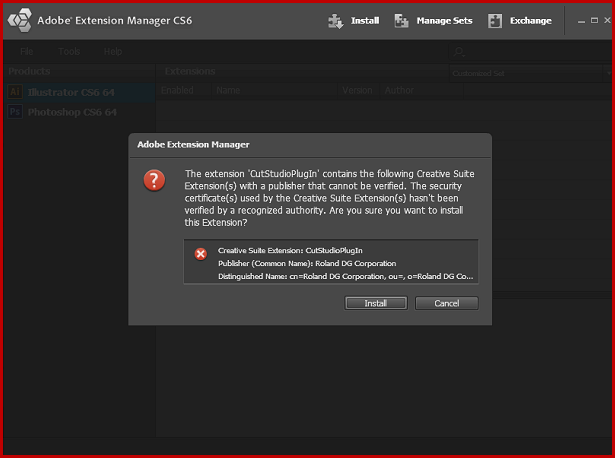Open the Manage Sets label in the header
This screenshot has width=615, height=458.
coord(444,21)
